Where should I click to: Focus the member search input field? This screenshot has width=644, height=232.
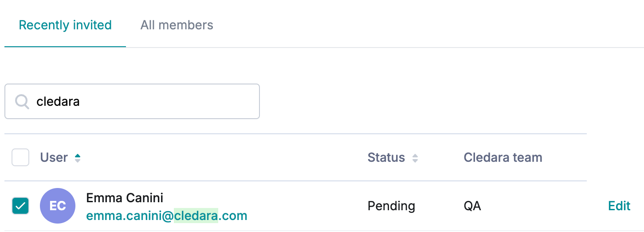tap(132, 101)
